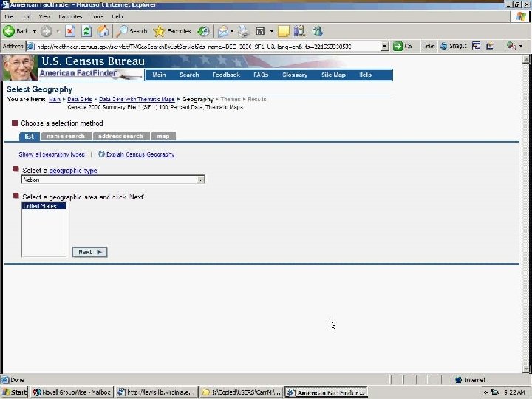Open Glossary in site navigation bar
The image size is (532, 399).
click(x=295, y=75)
